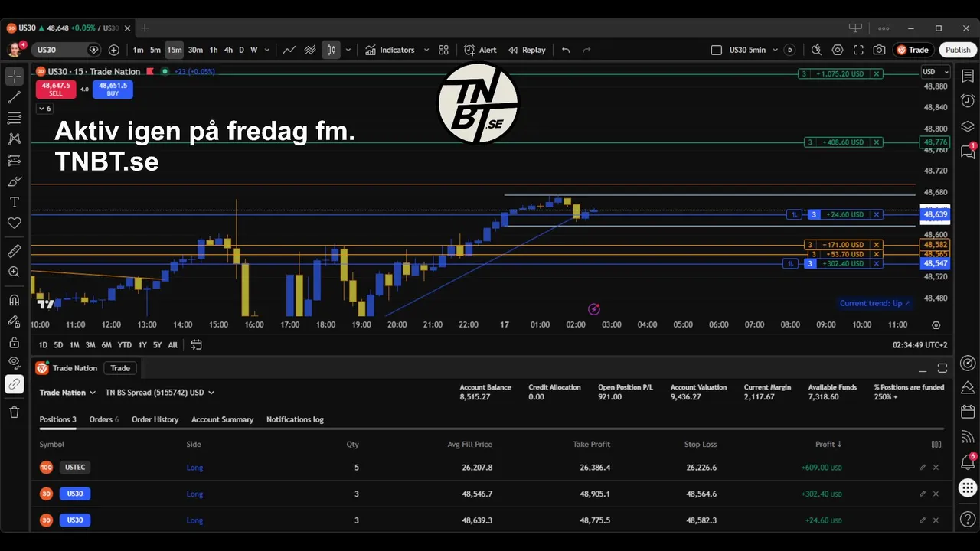980x551 pixels.
Task: Take a chart snapshot with camera icon
Action: pyautogui.click(x=879, y=50)
